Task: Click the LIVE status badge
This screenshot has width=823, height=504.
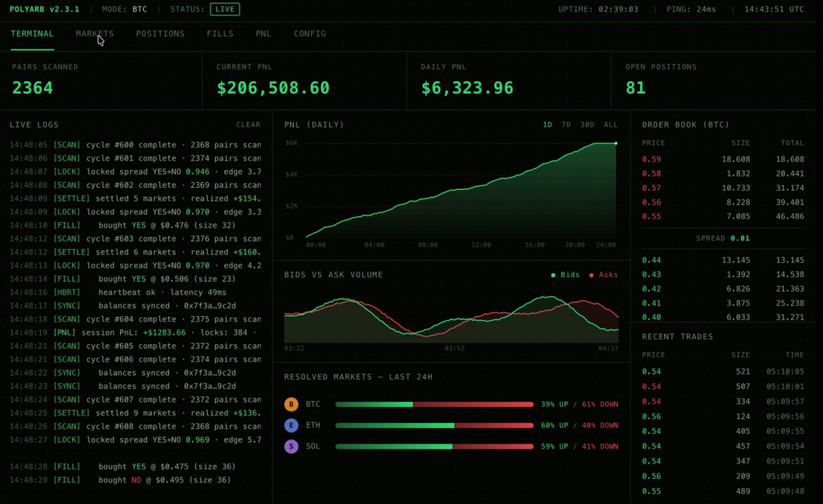Action: click(x=225, y=10)
